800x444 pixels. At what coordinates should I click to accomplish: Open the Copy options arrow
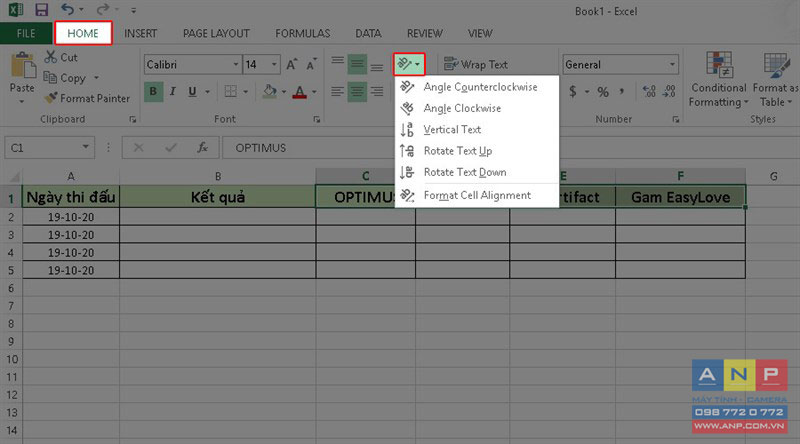pos(96,78)
